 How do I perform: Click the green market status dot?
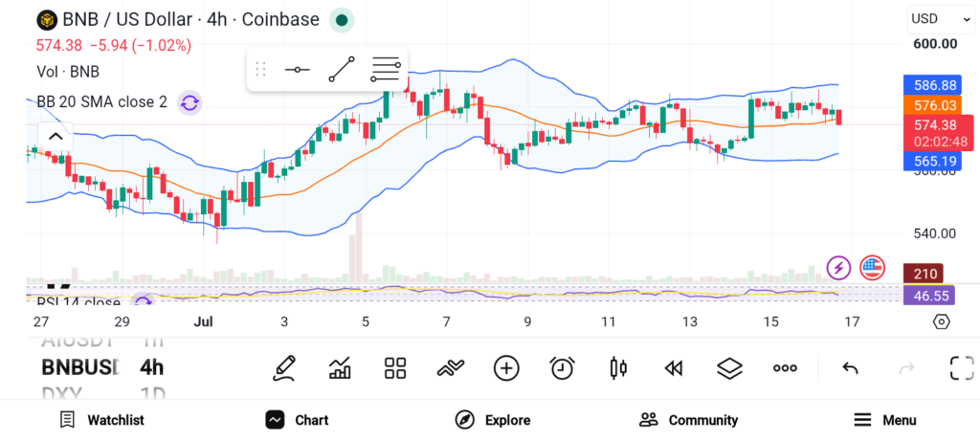pyautogui.click(x=342, y=20)
